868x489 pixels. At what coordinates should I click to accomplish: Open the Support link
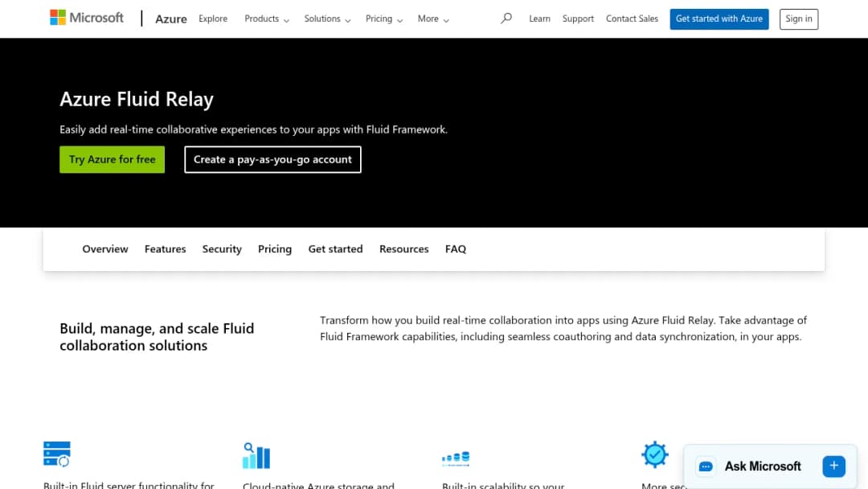[578, 18]
